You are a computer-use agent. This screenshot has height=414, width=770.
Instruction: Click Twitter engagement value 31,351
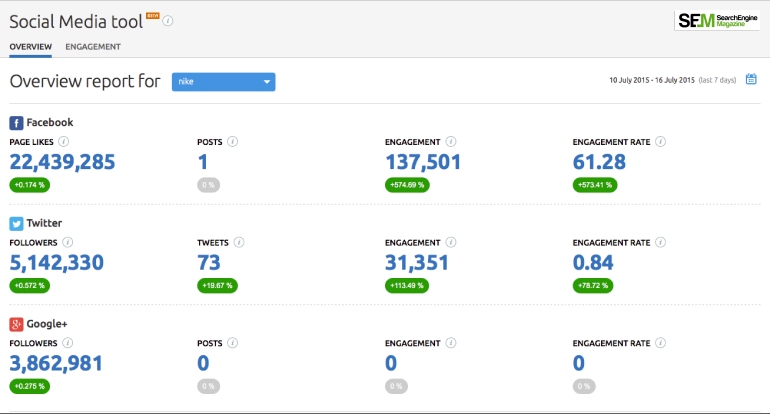click(416, 263)
